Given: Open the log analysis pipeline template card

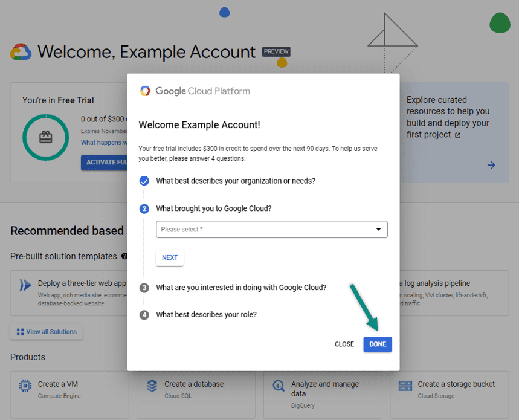Looking at the screenshot, I should pyautogui.click(x=454, y=293).
